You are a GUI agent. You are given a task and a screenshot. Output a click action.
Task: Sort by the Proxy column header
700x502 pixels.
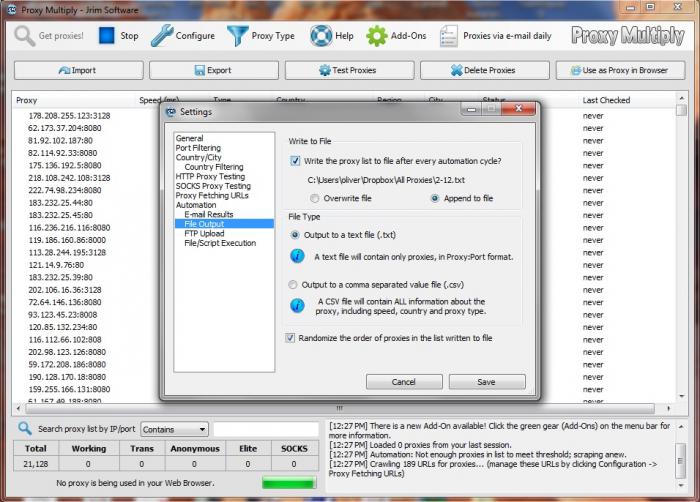point(27,100)
